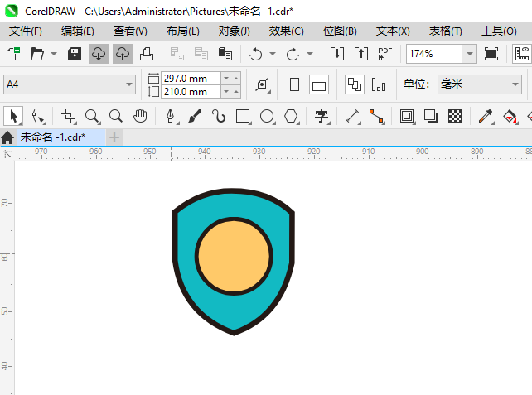Click the Export icon
Viewport: 532px width, 395px height.
pyautogui.click(x=361, y=54)
